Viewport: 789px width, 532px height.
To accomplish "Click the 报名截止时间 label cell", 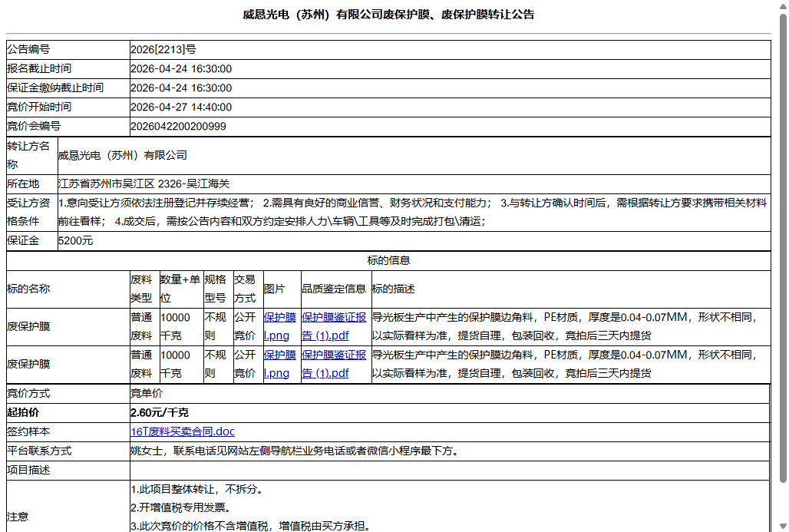I will pos(68,68).
